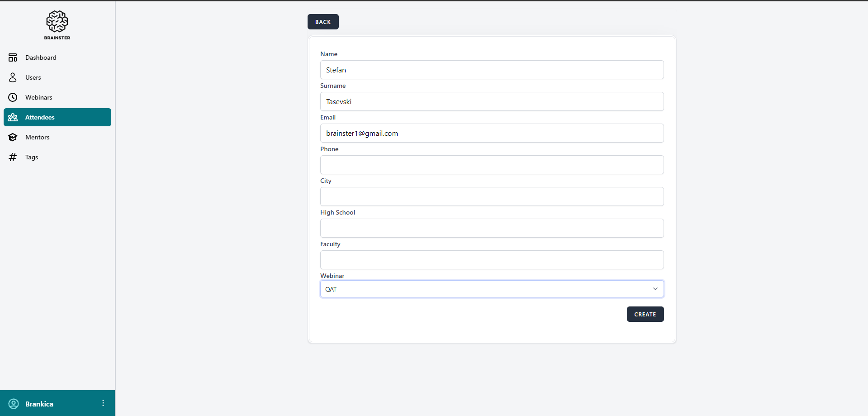This screenshot has width=868, height=416.
Task: Click the Webinar dropdown chevron arrow
Action: pos(655,289)
